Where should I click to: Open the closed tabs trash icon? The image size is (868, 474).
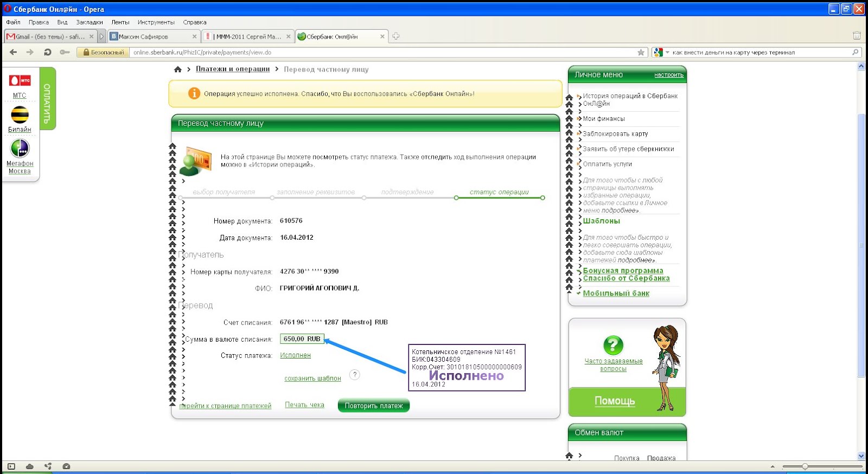coord(857,36)
